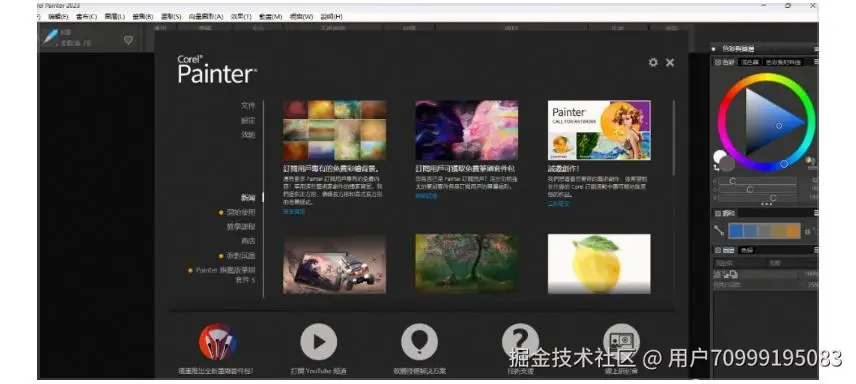This screenshot has height=384, width=856.
Task: Select the 文件 welcome sidebar item
Action: click(x=248, y=105)
